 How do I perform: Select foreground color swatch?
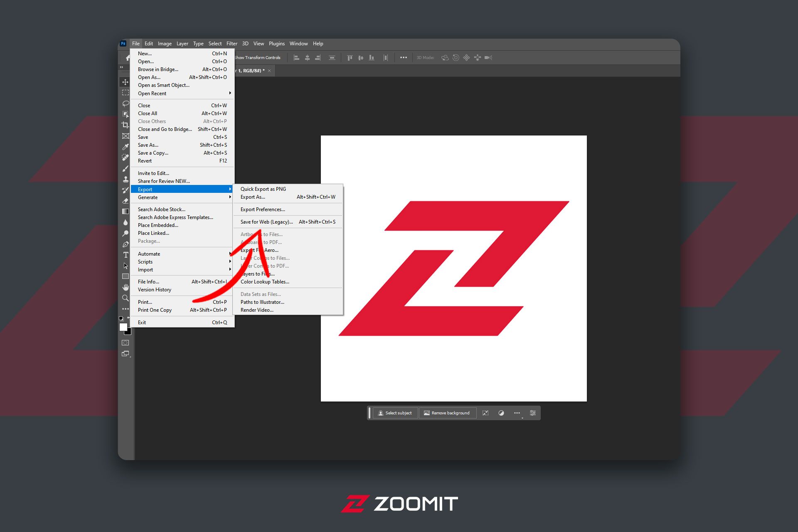click(123, 325)
